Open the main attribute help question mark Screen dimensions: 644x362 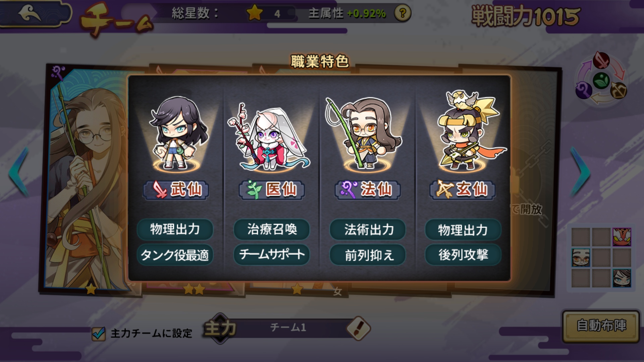[402, 13]
